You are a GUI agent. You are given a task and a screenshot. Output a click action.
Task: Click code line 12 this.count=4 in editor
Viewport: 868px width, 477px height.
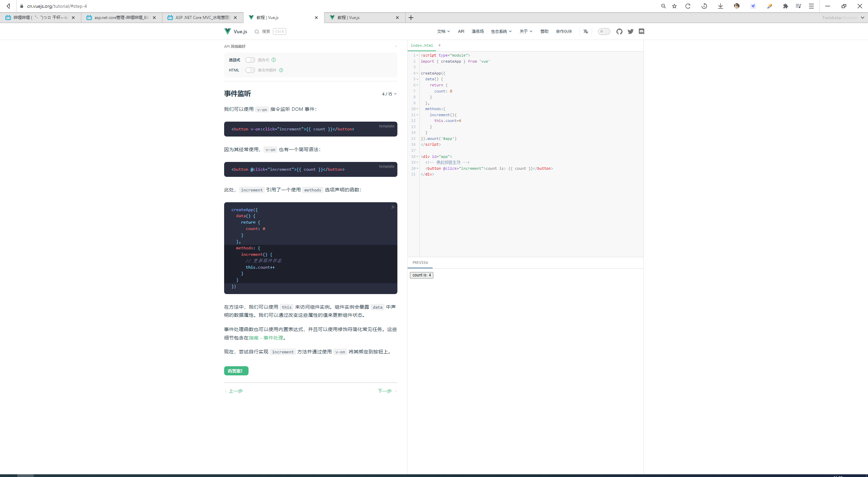(x=447, y=121)
